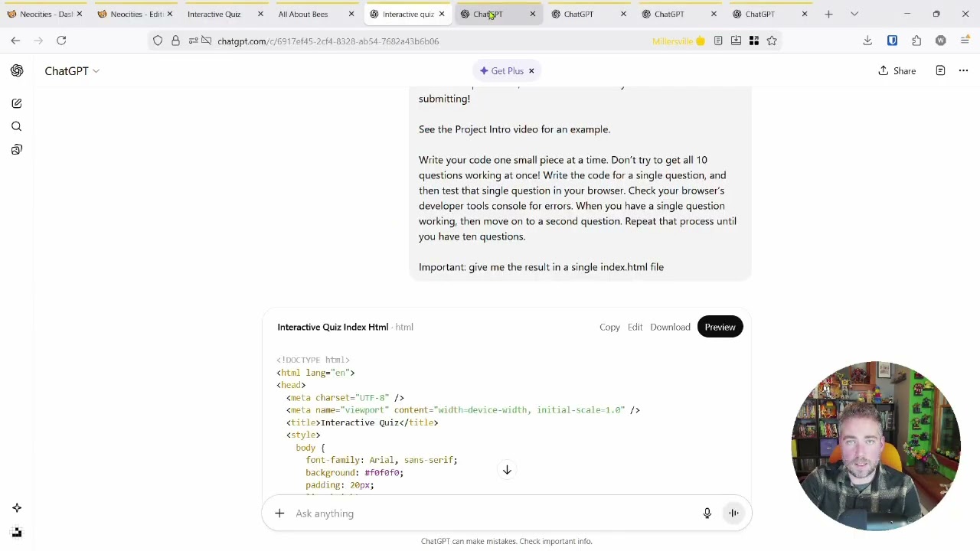The width and height of the screenshot is (980, 551).
Task: Jump to bottom with down-arrow button
Action: point(507,470)
